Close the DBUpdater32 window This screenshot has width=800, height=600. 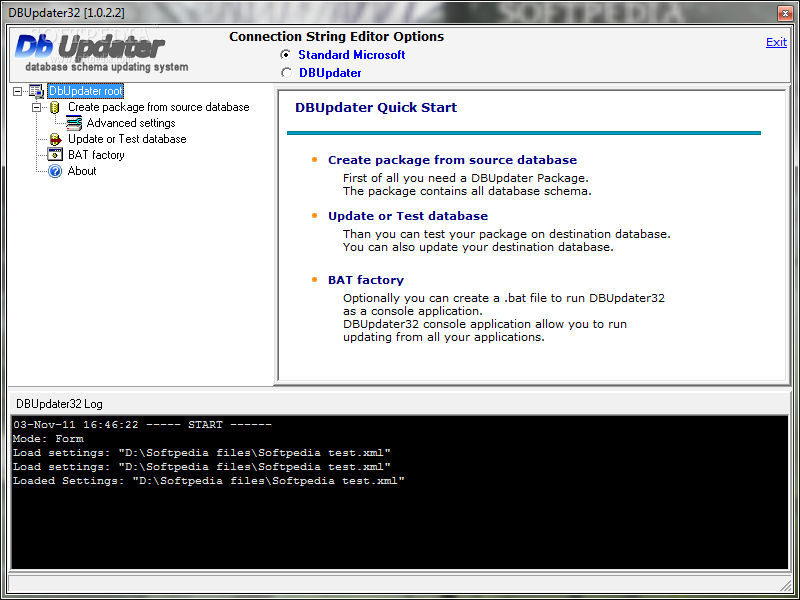(785, 13)
